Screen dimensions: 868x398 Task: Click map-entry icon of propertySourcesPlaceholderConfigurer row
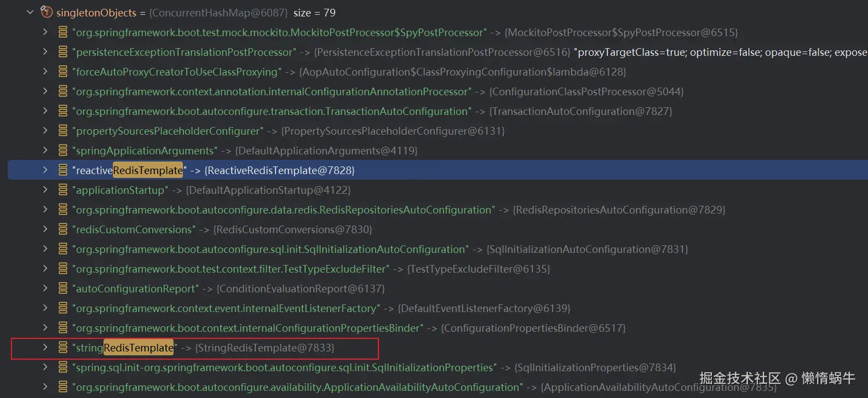click(63, 130)
